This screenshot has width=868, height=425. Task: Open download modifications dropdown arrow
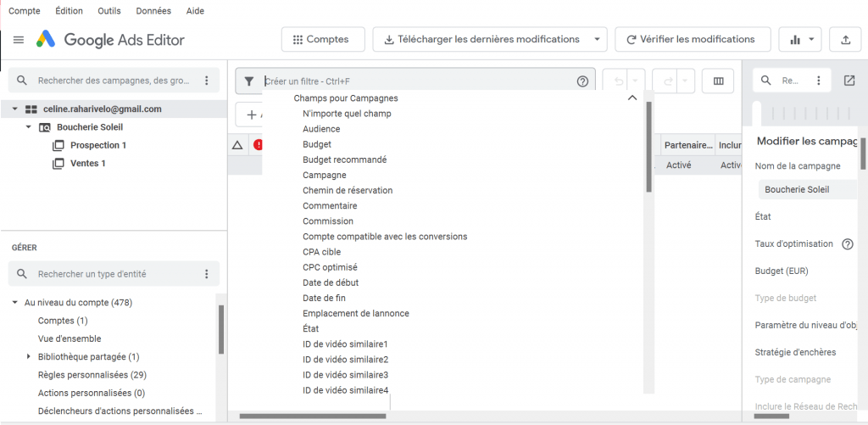pos(597,39)
